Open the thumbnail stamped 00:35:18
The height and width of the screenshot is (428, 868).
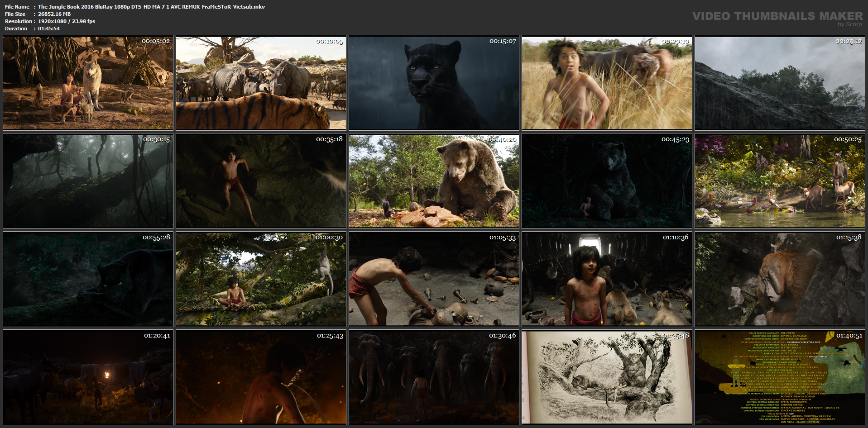(x=261, y=181)
